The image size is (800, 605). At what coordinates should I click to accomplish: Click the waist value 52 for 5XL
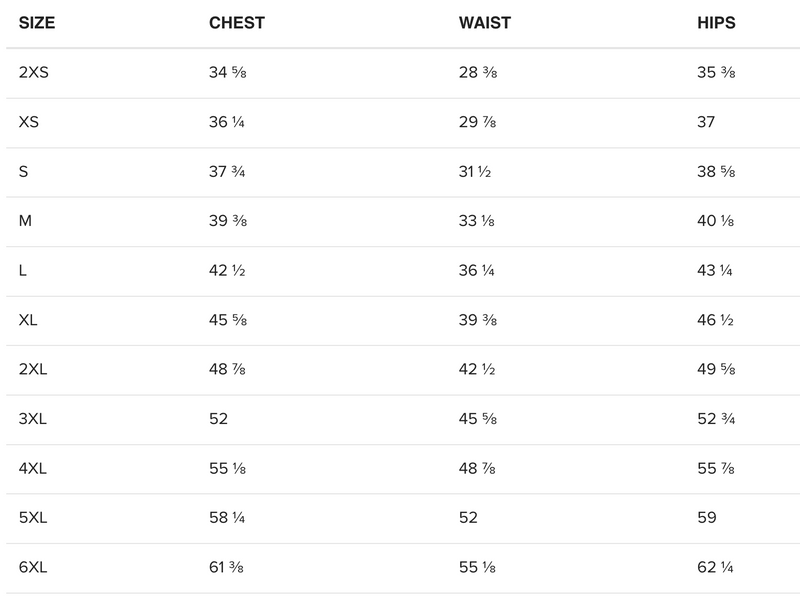[468, 518]
